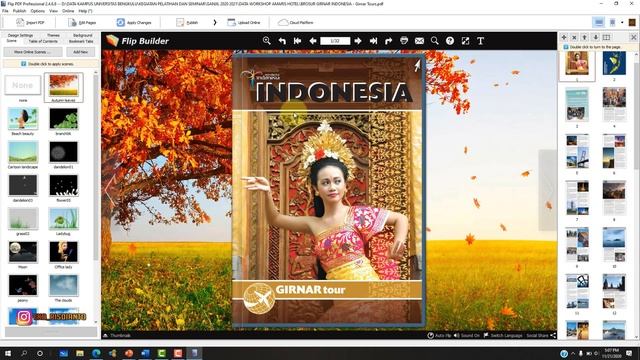Open page 2 thumbnail in pages panel
This screenshot has height=360, width=640.
614,63
